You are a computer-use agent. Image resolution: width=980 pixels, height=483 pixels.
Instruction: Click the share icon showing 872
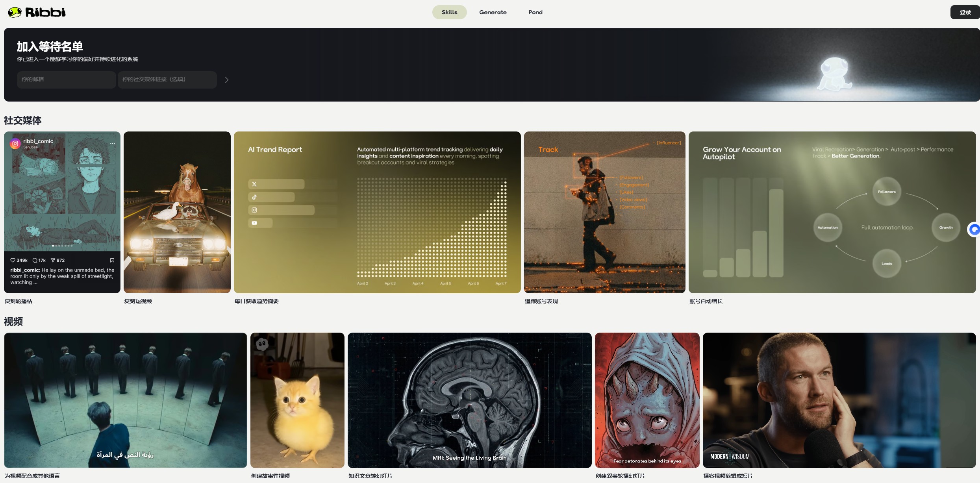coord(53,260)
